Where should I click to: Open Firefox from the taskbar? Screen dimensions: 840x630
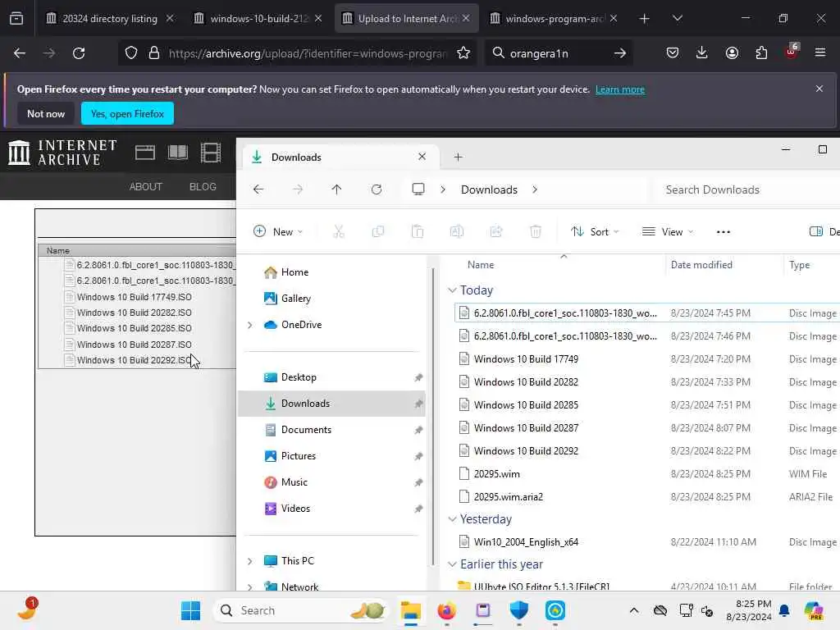point(446,610)
